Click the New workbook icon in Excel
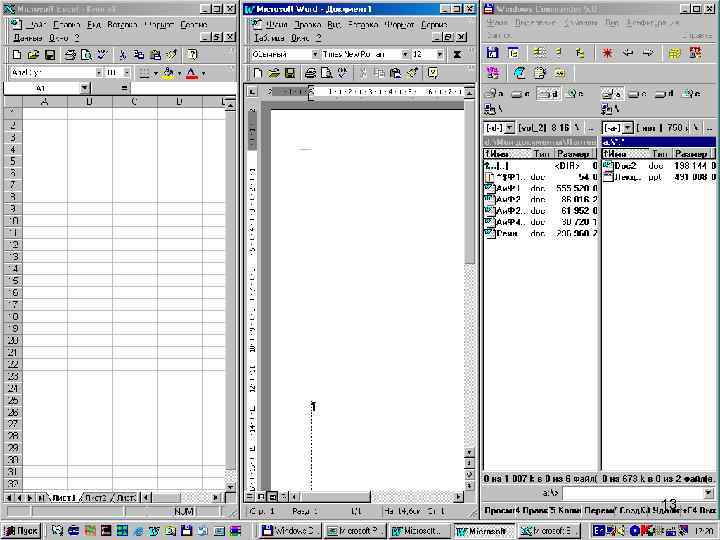This screenshot has height=540, width=720. (17, 55)
